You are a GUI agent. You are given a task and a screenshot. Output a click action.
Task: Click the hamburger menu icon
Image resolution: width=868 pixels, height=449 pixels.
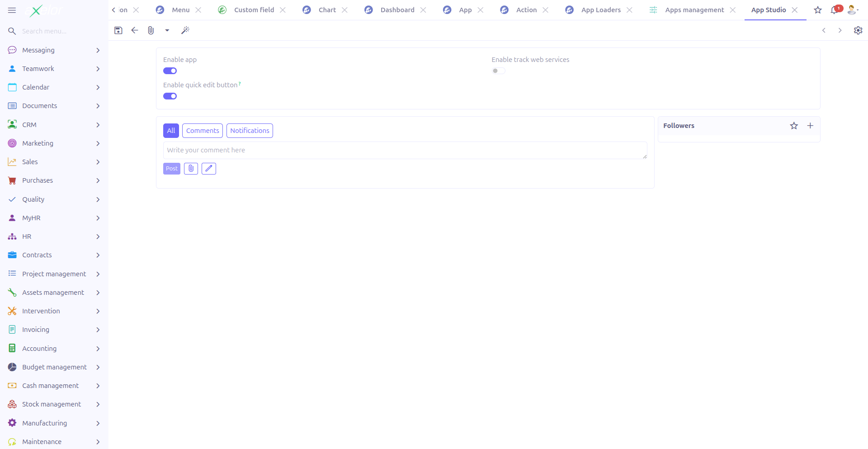click(x=12, y=10)
